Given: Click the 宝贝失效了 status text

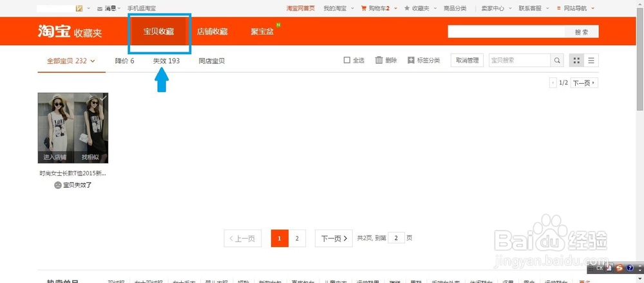Looking at the screenshot, I should [x=78, y=185].
